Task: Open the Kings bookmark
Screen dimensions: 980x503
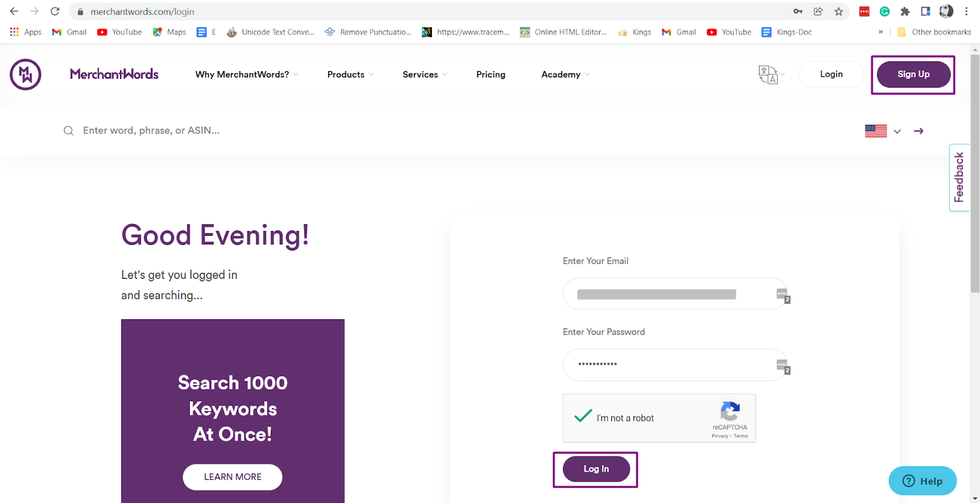Action: pyautogui.click(x=635, y=32)
